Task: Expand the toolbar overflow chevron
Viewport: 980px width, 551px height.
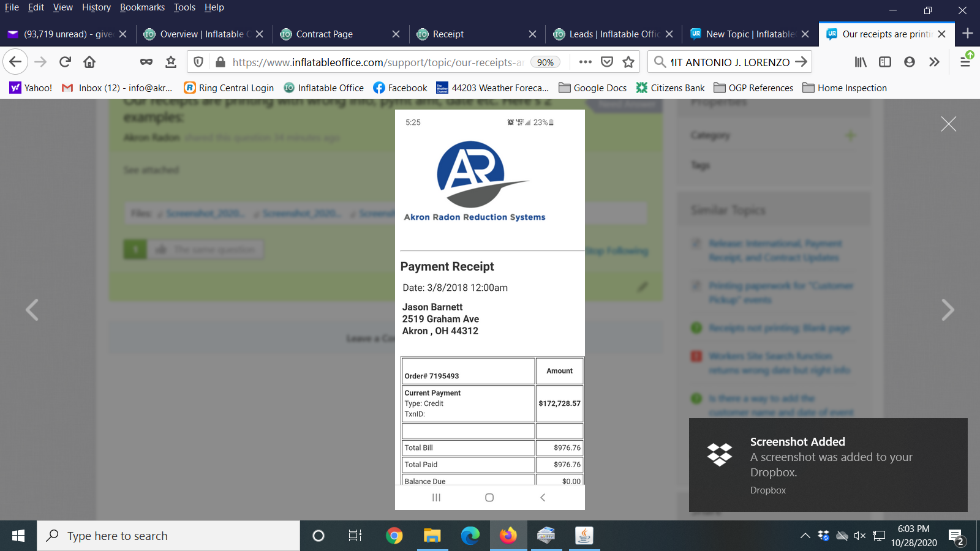Action: [934, 62]
